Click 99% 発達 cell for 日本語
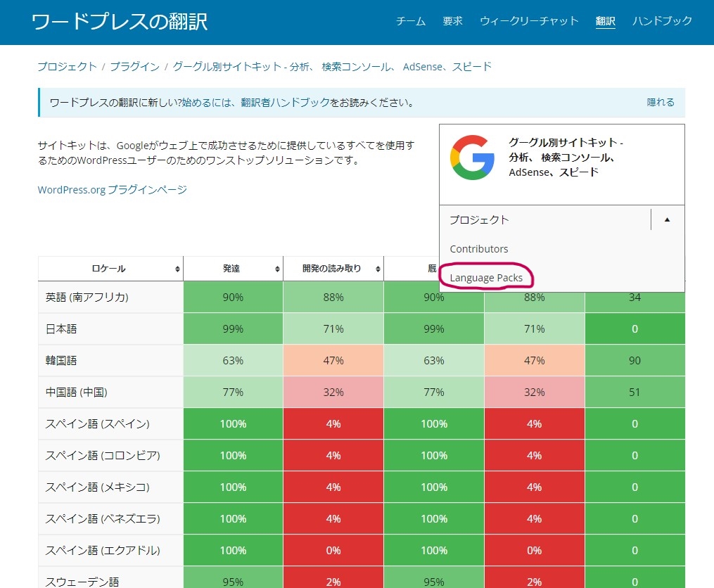714x588 pixels. [233, 329]
